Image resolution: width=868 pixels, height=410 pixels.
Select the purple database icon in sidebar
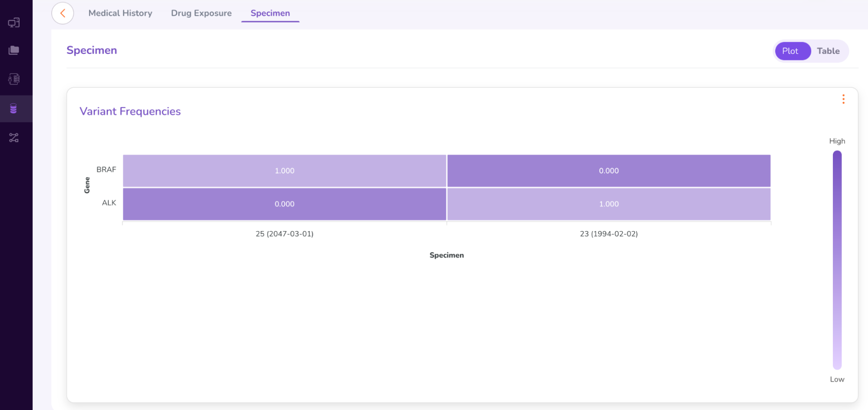click(x=14, y=109)
